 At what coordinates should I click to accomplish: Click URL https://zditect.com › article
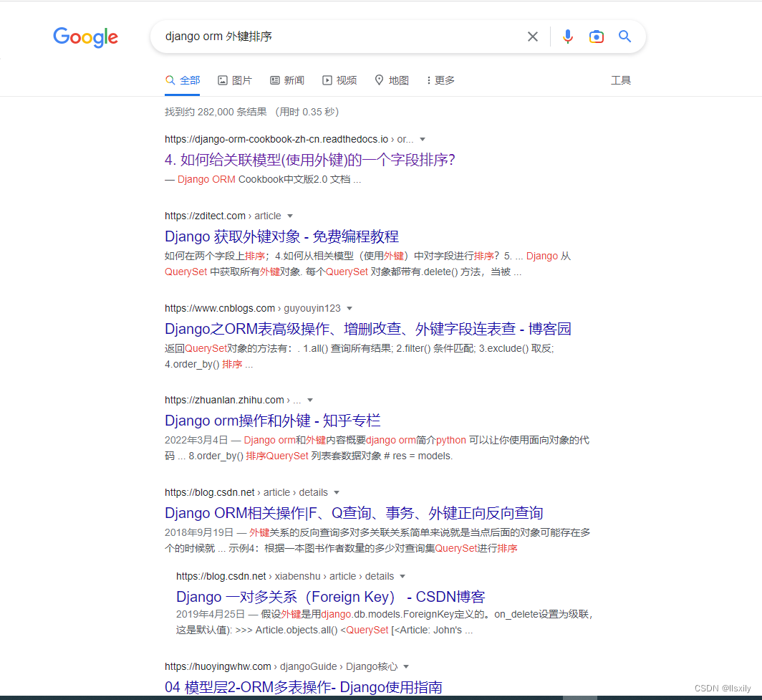223,216
